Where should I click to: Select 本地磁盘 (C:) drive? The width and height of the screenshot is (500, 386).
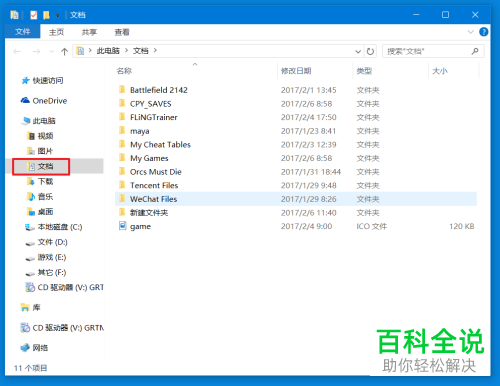60,227
